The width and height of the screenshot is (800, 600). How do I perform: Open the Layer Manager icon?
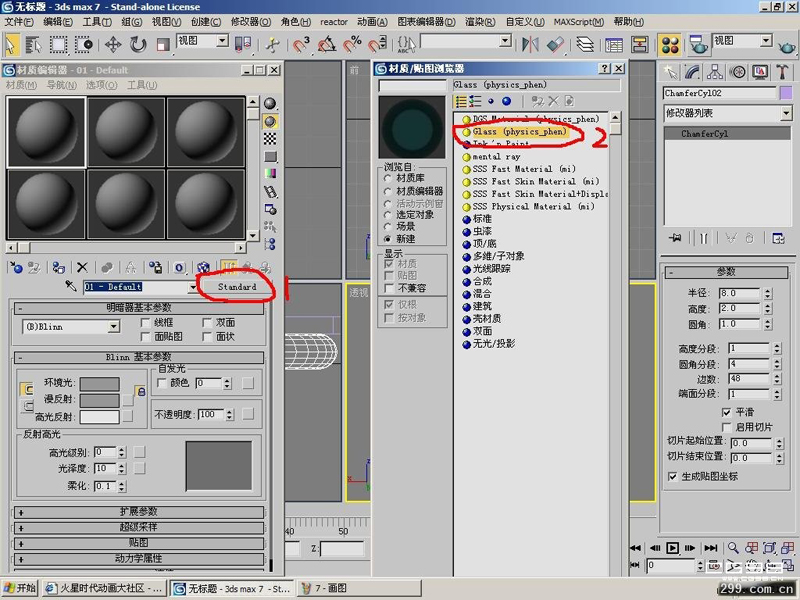click(x=585, y=45)
